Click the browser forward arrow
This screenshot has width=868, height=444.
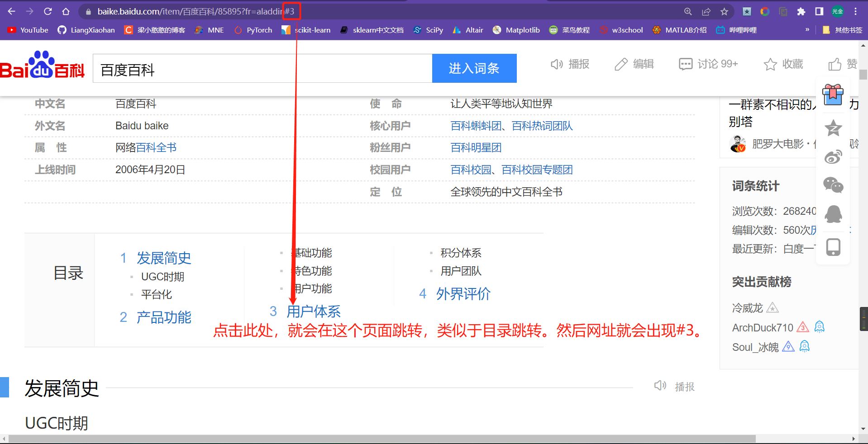(x=30, y=11)
